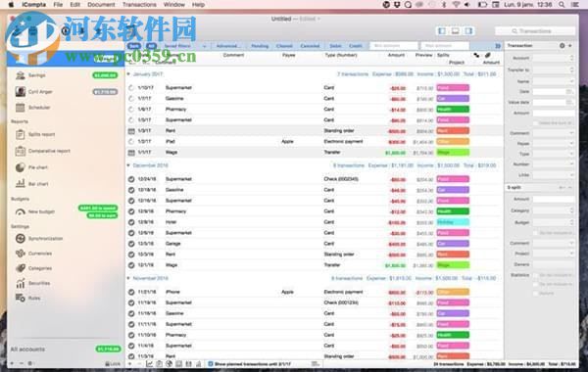The width and height of the screenshot is (588, 372).
Task: Filter by Canceled transactions
Action: click(x=310, y=46)
